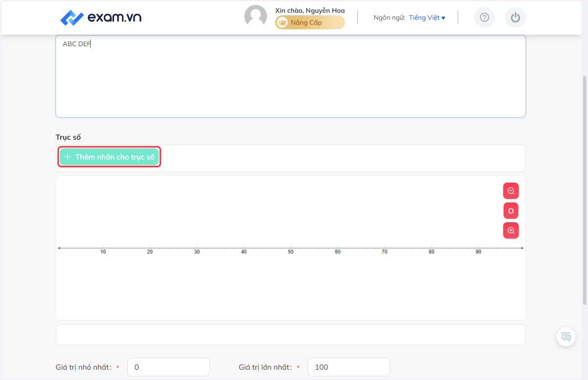588x380 pixels.
Task: Click the page vertical scrollbar
Action: [x=584, y=190]
